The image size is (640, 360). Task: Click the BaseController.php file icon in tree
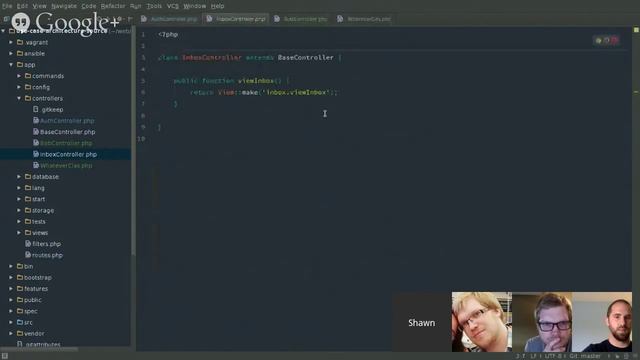click(x=36, y=131)
